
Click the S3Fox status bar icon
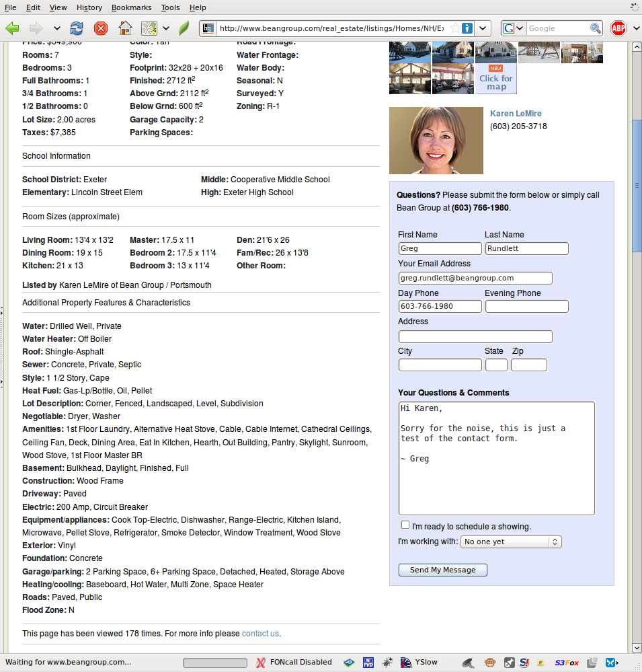click(567, 663)
